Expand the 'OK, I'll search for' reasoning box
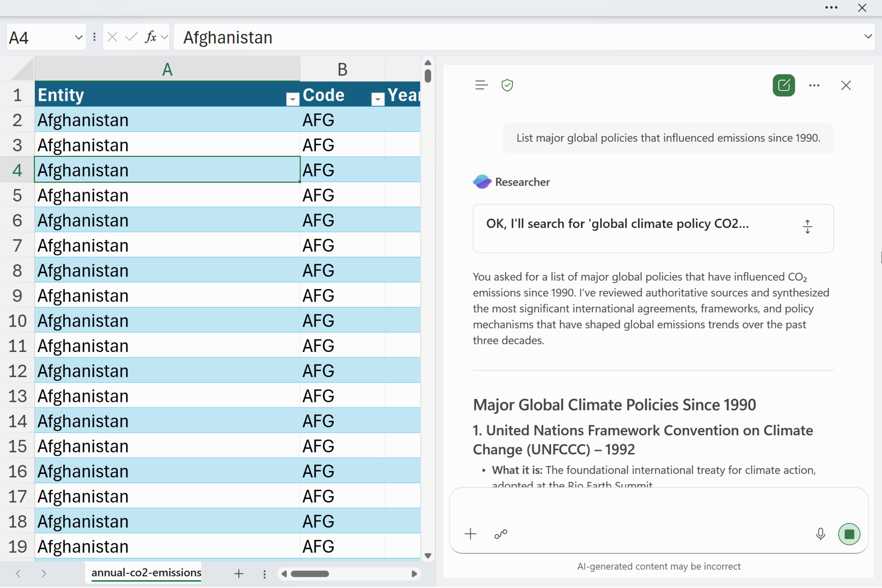Image resolution: width=882 pixels, height=588 pixels. tap(807, 227)
